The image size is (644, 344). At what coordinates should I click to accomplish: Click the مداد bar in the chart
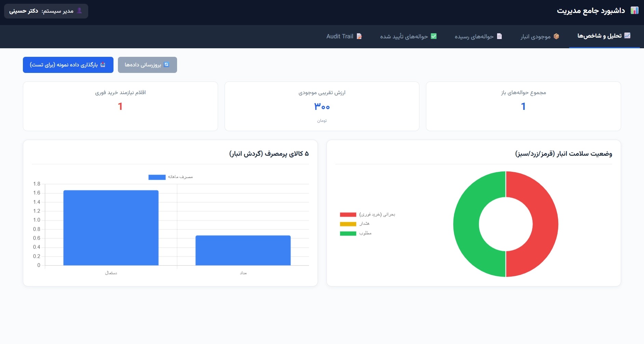(x=243, y=250)
